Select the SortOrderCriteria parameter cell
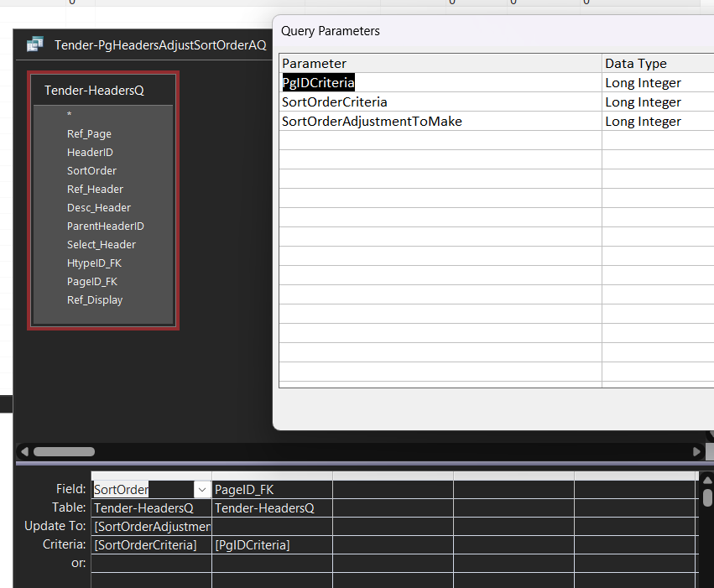This screenshot has width=714, height=588. 440,102
